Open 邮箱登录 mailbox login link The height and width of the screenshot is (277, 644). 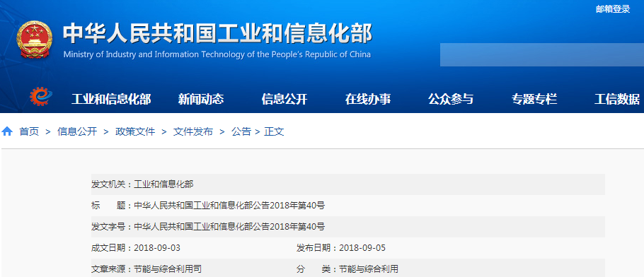(613, 9)
